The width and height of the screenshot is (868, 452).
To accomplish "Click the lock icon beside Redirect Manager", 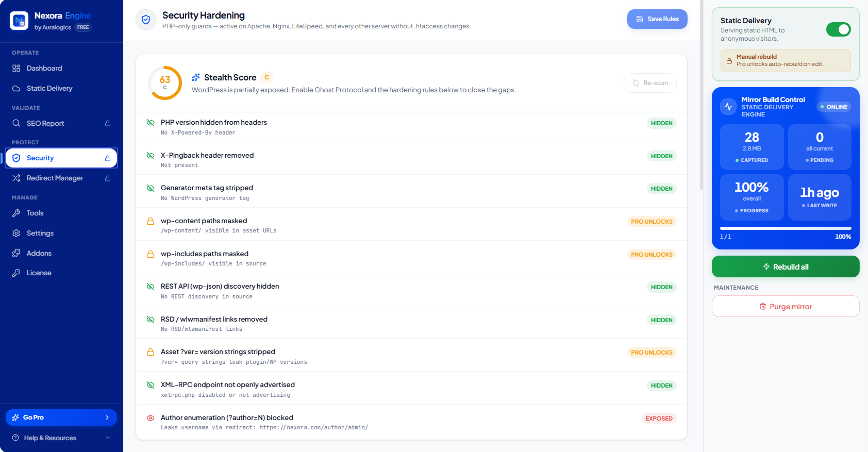I will [x=108, y=178].
